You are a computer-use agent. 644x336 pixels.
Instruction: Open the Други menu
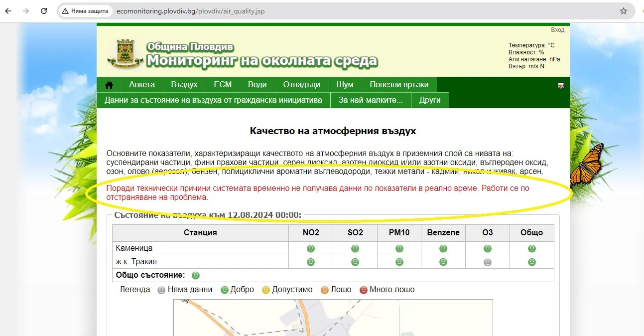coord(430,100)
